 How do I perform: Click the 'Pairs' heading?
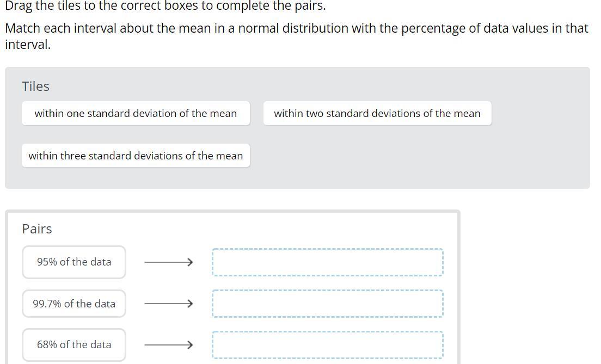pyautogui.click(x=37, y=229)
